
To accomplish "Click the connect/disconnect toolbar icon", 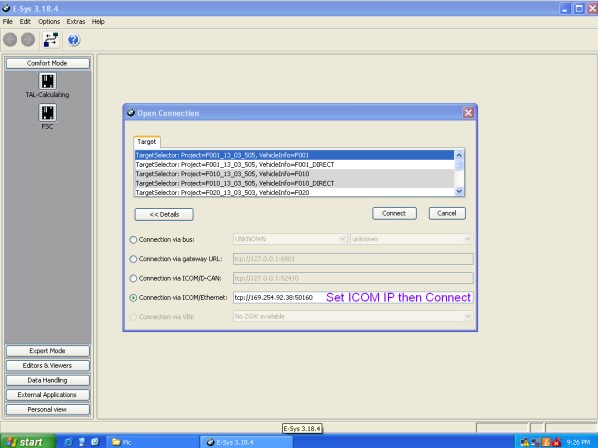I will point(51,40).
